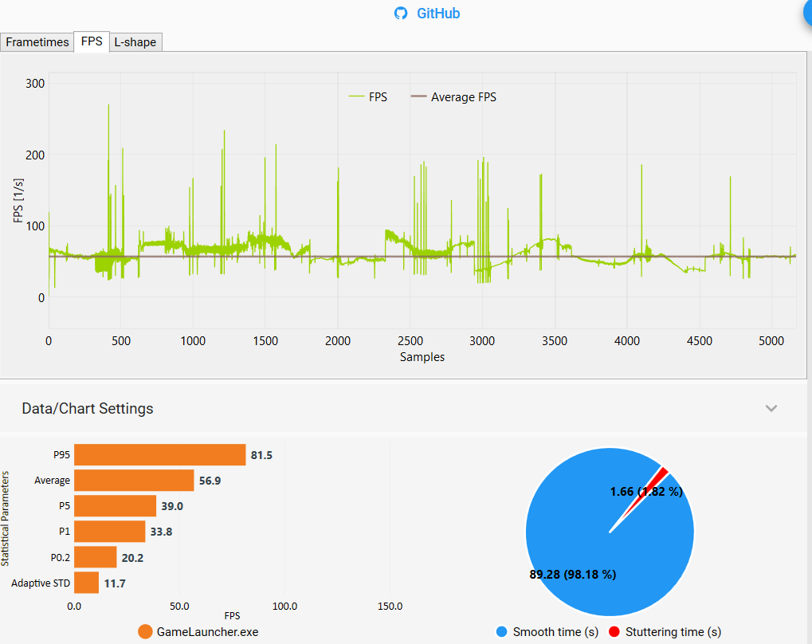Screen dimensions: 812x644
Task: Click the Data/Chart Settings header text
Action: click(88, 408)
